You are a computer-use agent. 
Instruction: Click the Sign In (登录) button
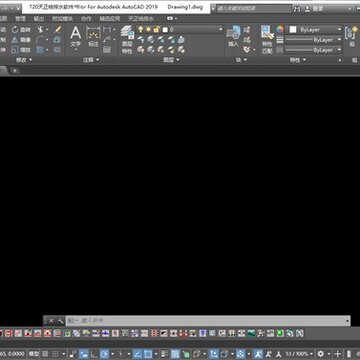(314, 9)
